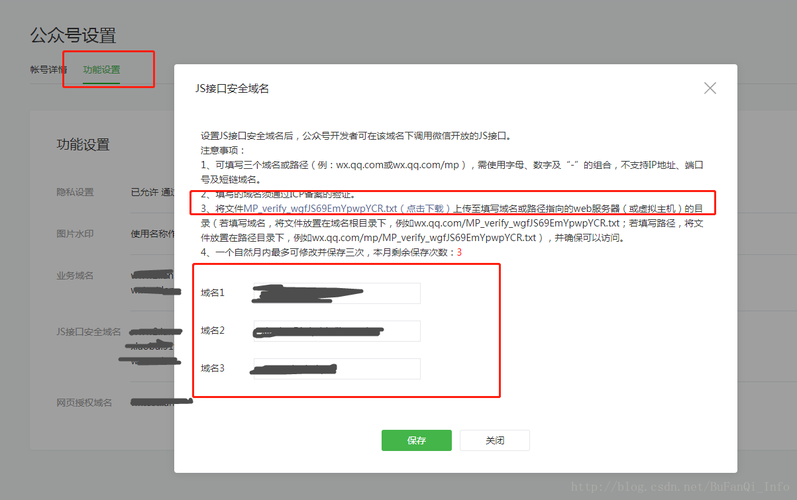Switch to the 帐号详情 tab
This screenshot has width=797, height=500.
48,70
